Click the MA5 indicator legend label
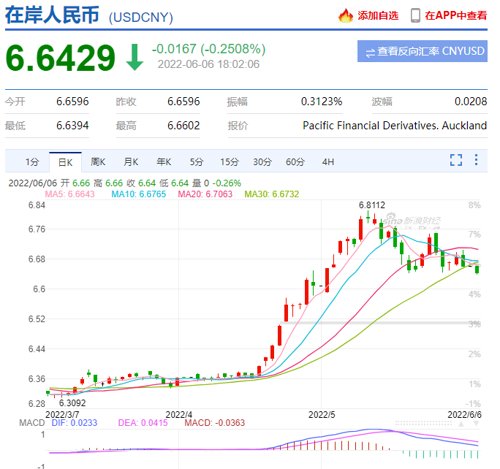500x469 pixels. pos(70,194)
